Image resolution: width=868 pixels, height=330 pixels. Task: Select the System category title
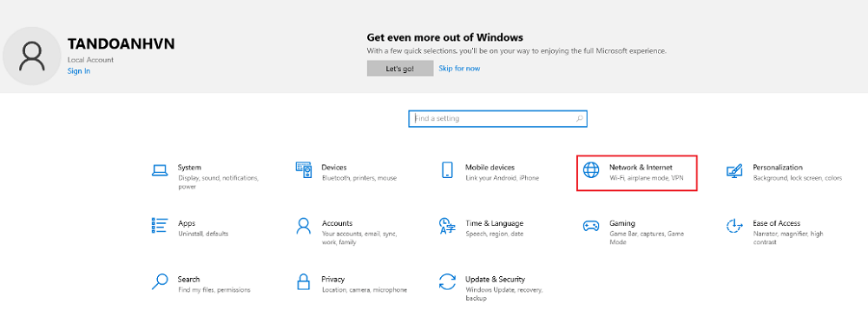pyautogui.click(x=189, y=168)
